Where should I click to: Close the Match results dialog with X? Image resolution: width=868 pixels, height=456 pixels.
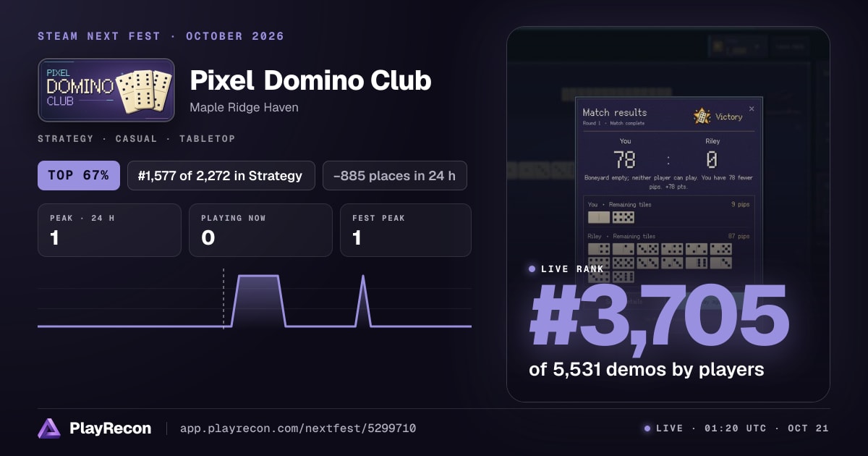pyautogui.click(x=751, y=109)
